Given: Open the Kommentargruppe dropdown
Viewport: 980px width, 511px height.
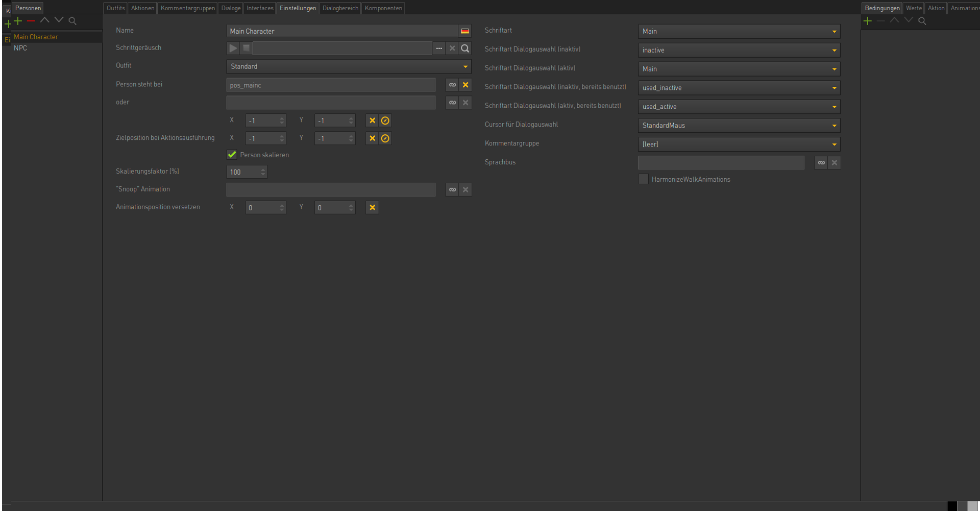Looking at the screenshot, I should coord(739,144).
